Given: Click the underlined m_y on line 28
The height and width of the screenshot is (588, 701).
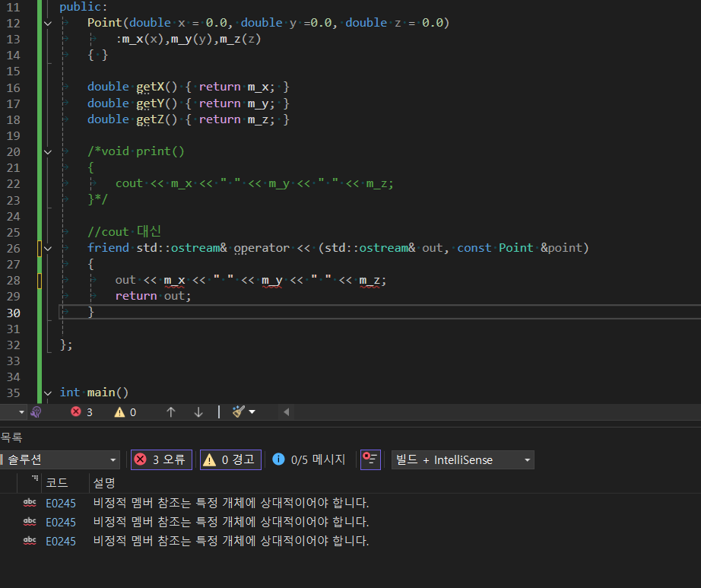Looking at the screenshot, I should click(272, 281).
